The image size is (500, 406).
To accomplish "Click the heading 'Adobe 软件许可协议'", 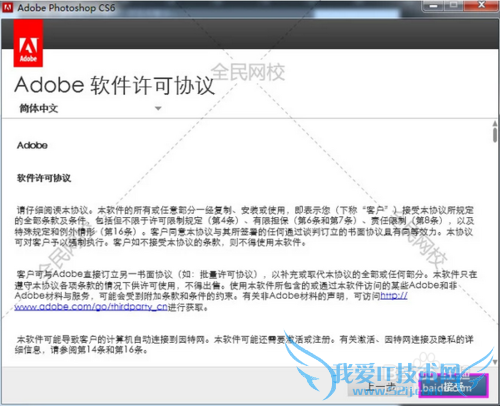I will tap(114, 85).
